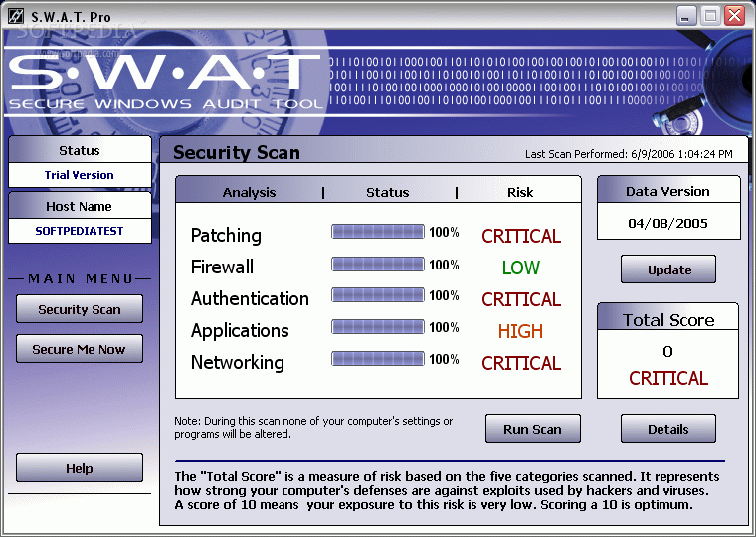This screenshot has width=756, height=537.
Task: Click the Status column header in table
Action: click(388, 192)
